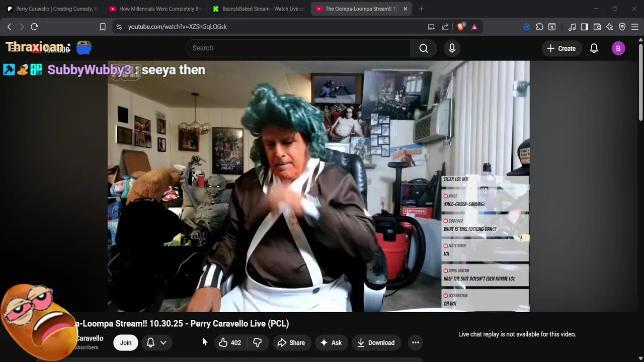Bookmark this page with the bookmark icon

click(x=103, y=27)
